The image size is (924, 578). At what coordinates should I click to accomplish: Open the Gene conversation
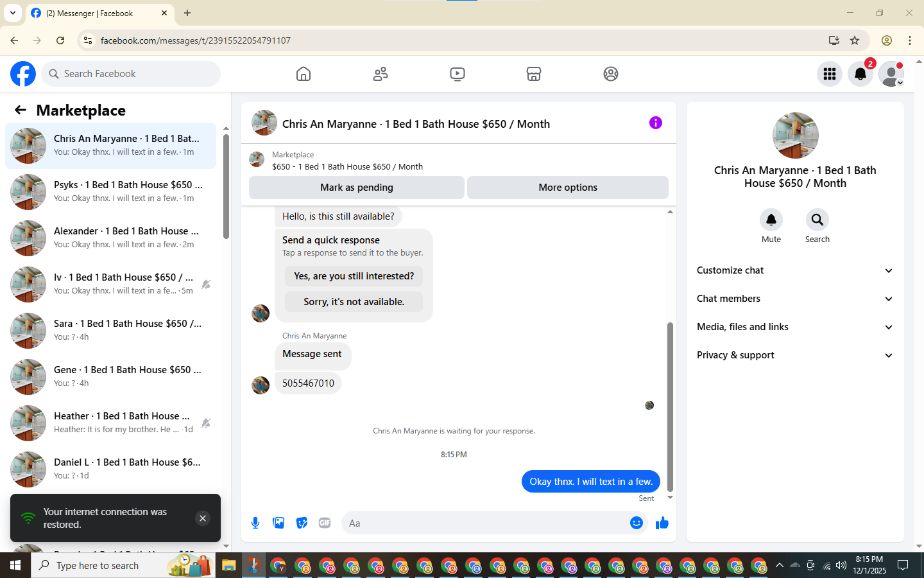pos(111,377)
